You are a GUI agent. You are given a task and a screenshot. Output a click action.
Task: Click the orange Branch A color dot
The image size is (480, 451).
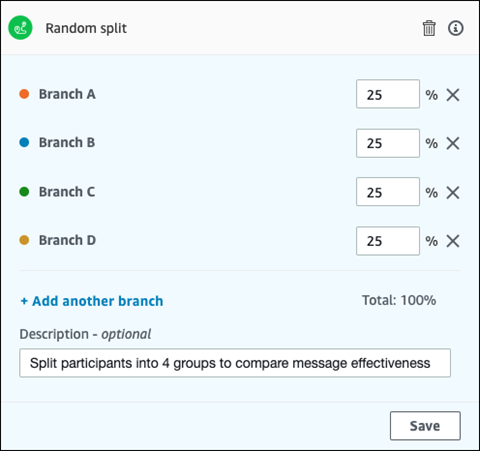click(24, 94)
